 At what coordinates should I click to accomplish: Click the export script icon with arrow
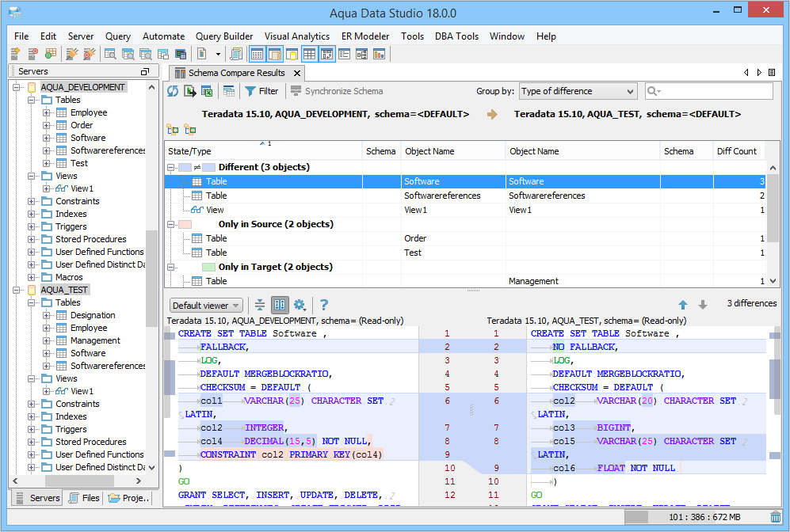[190, 91]
